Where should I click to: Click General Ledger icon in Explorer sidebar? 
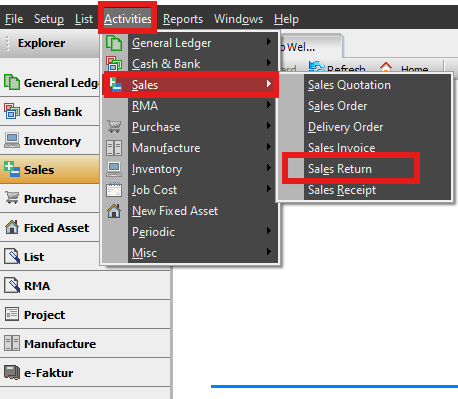pos(12,82)
